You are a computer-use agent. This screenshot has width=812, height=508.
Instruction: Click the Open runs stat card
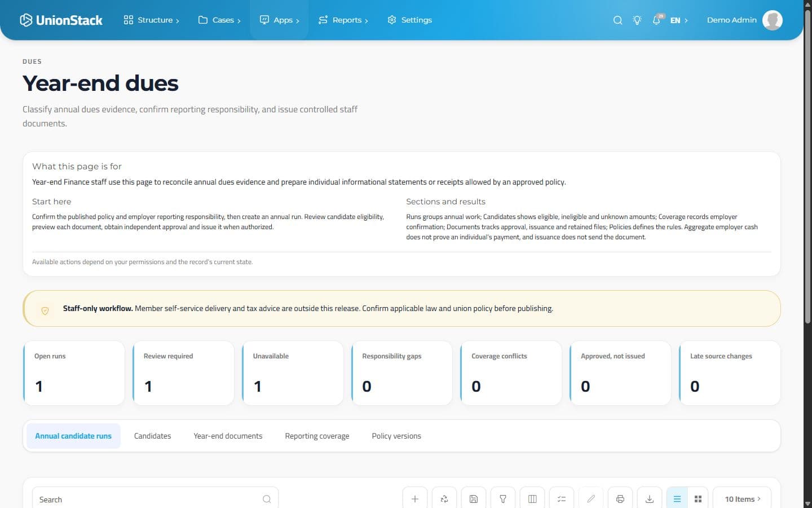[74, 373]
